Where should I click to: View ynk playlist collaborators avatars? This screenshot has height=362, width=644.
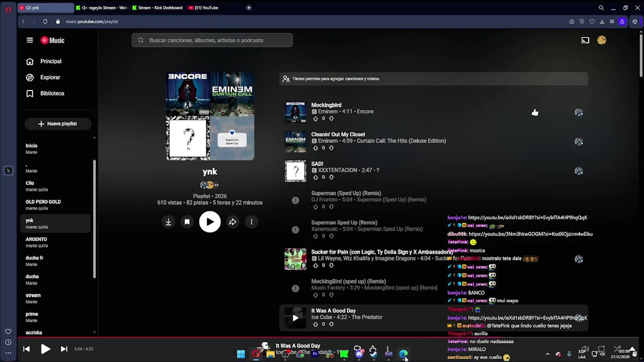(x=210, y=185)
